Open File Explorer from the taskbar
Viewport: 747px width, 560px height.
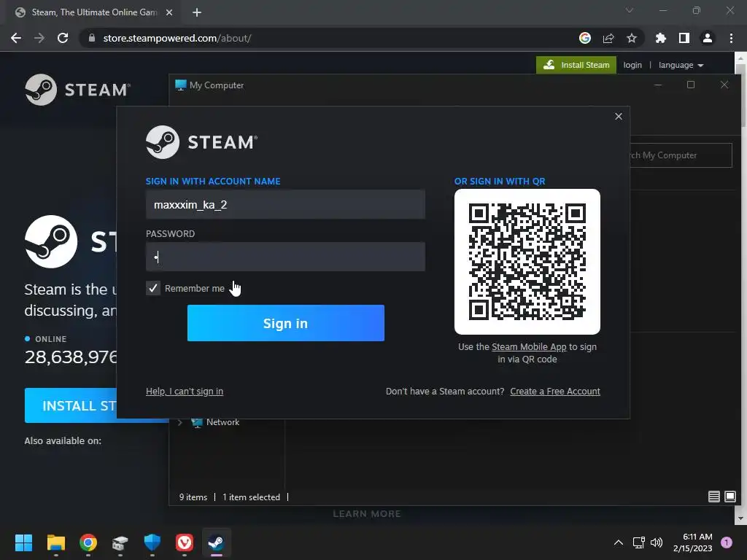(55, 542)
